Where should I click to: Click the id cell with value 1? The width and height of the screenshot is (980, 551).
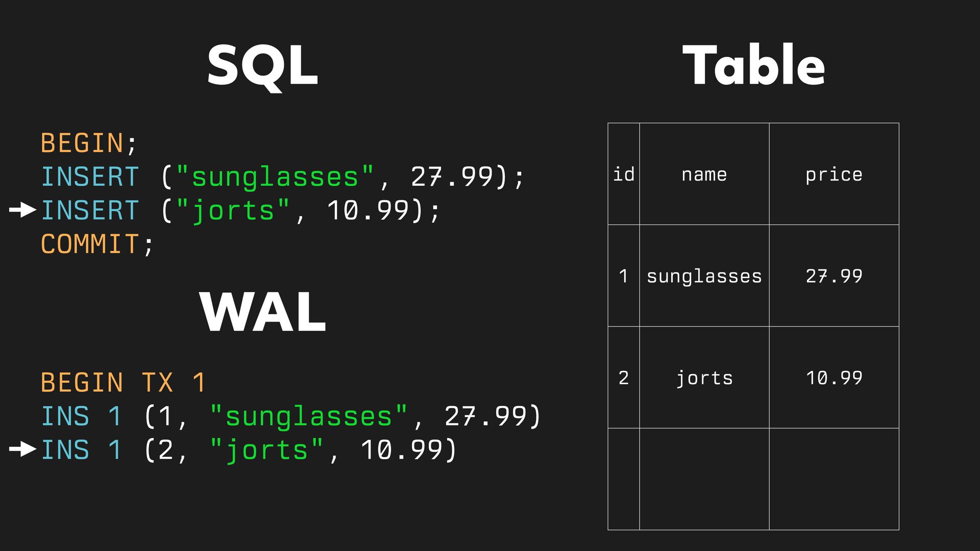[624, 275]
